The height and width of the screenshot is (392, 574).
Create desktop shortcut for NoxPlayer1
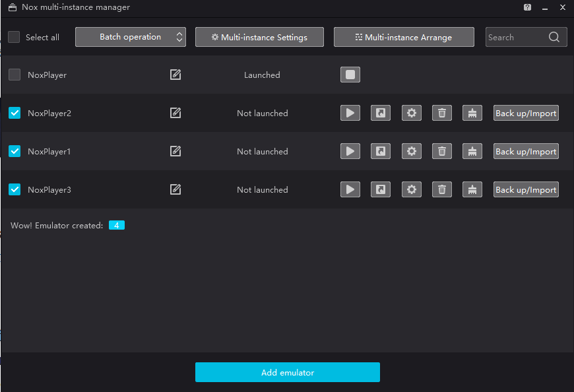point(380,151)
